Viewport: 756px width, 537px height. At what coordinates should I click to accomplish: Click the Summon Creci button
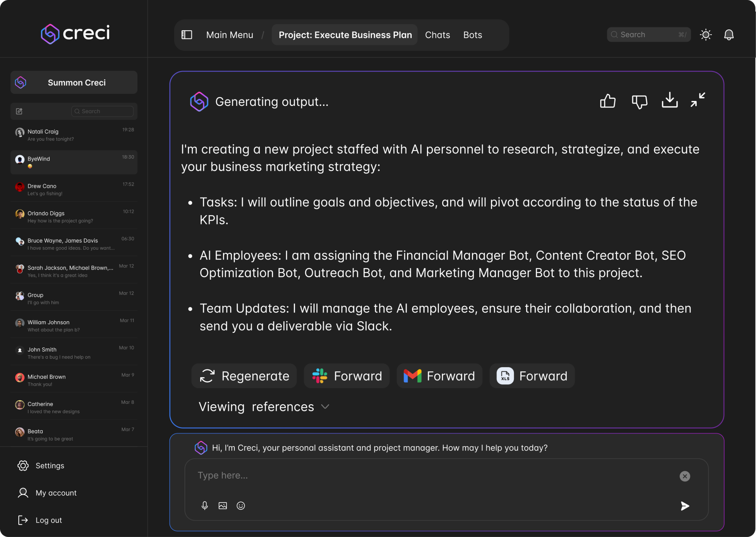pos(74,83)
